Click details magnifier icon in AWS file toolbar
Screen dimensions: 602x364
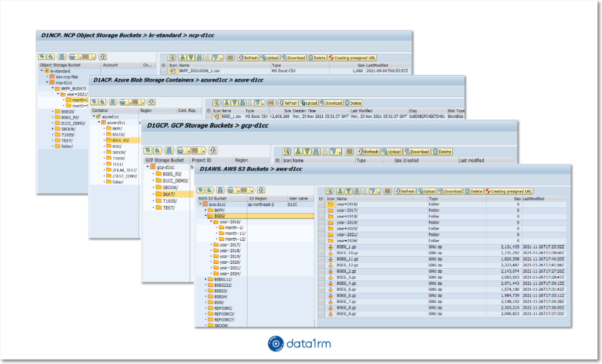click(x=329, y=191)
